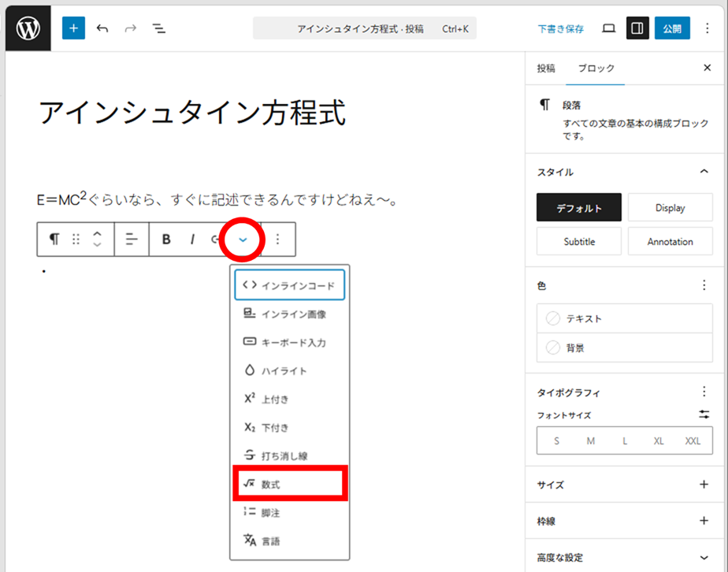Collapse the スタイル panel section
This screenshot has height=572, width=728.
point(704,172)
